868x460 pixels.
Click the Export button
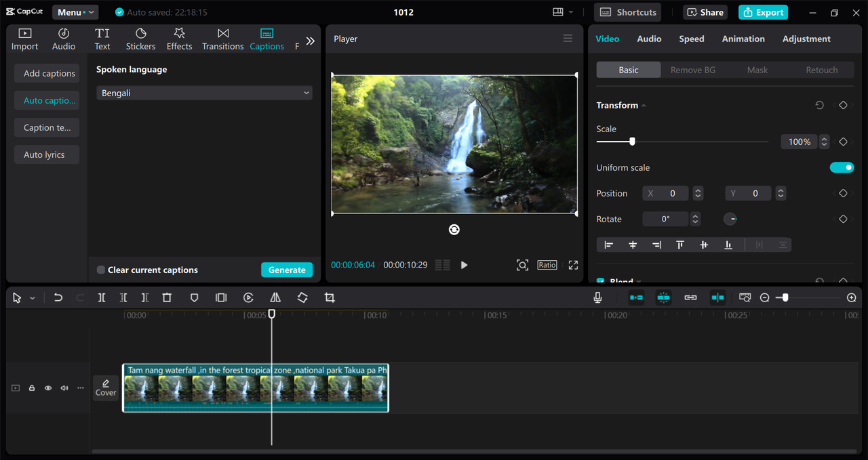pos(764,12)
